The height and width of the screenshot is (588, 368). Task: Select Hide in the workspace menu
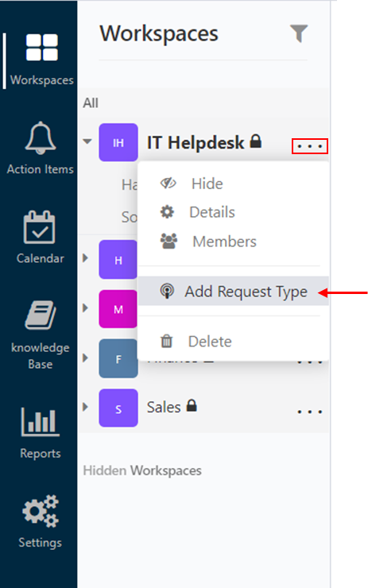pyautogui.click(x=207, y=184)
